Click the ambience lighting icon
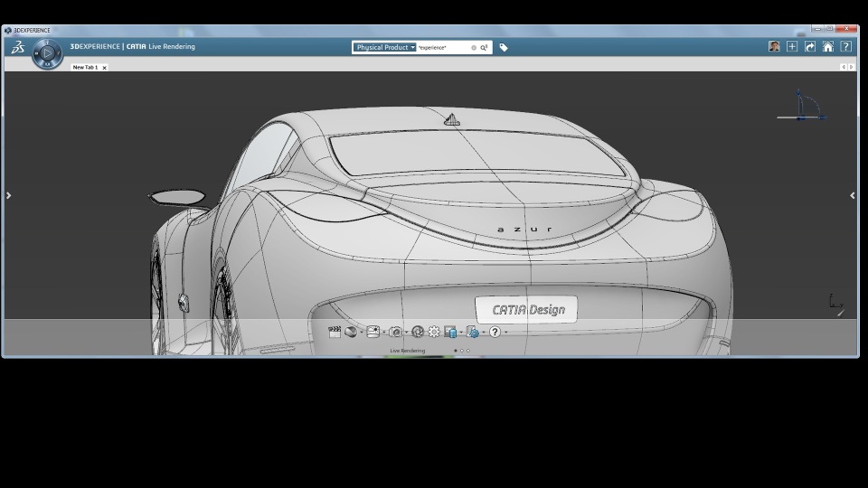Image resolution: width=868 pixels, height=488 pixels. click(x=373, y=332)
